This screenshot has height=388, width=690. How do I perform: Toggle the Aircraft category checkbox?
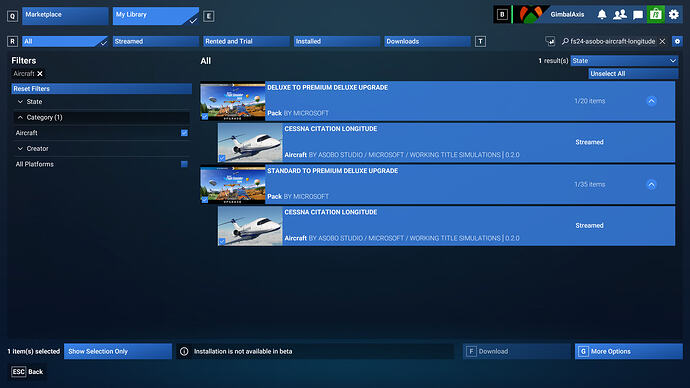(x=184, y=133)
